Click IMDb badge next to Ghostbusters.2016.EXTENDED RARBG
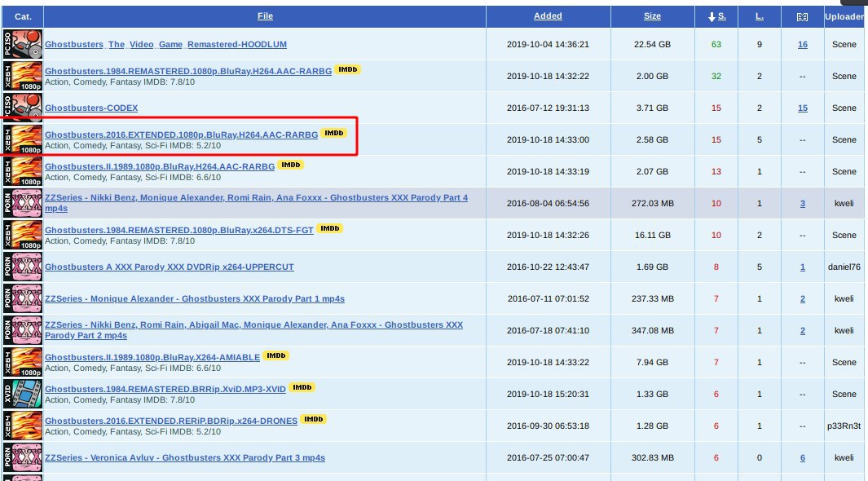The image size is (868, 481). [334, 134]
